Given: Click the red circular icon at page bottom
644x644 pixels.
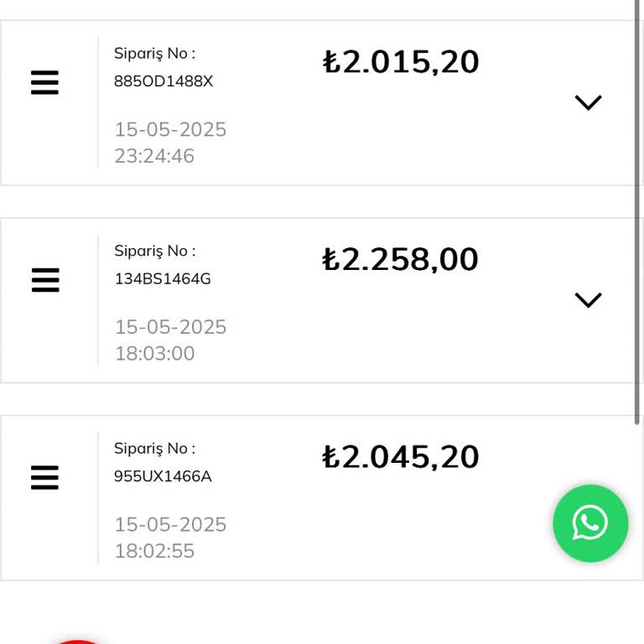Looking at the screenshot, I should point(77,641).
